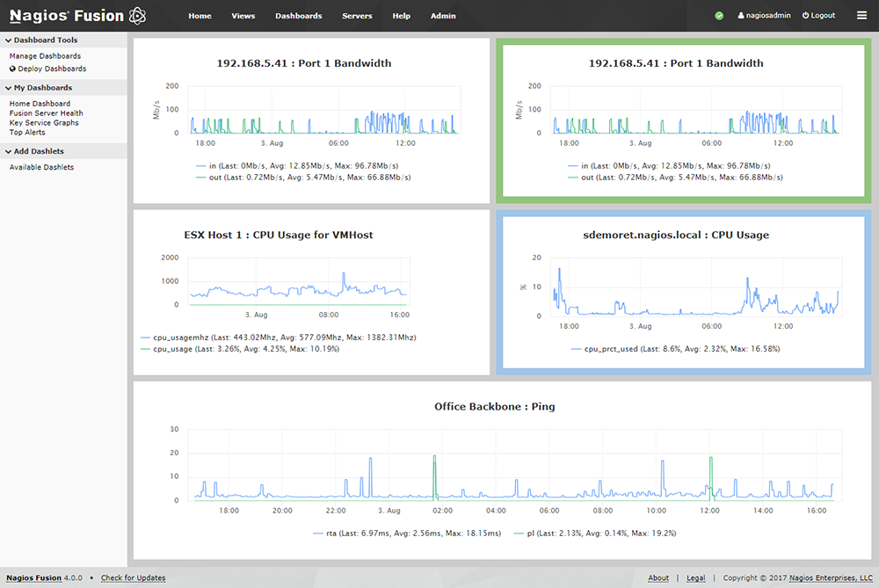Open the Fusion Server Health dashboard
879x588 pixels.
[x=46, y=113]
